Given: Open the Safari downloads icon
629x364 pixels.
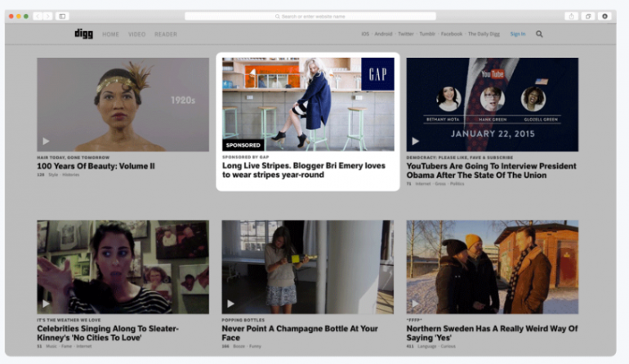Looking at the screenshot, I should [x=605, y=16].
